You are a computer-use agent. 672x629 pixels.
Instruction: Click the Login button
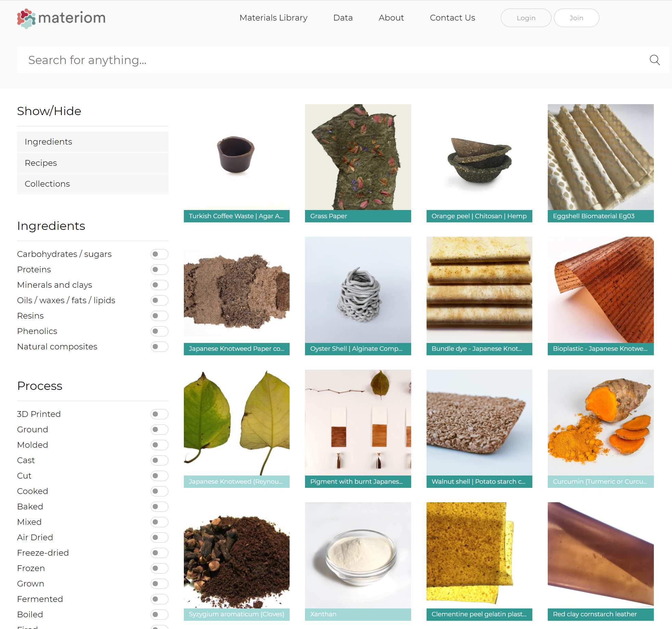(x=525, y=18)
